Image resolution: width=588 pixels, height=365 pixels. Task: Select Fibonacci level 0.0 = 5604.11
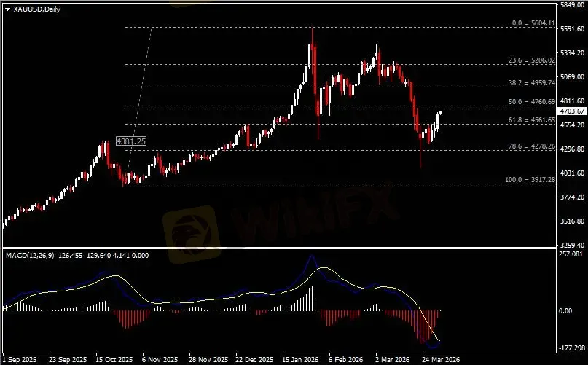[x=533, y=23]
